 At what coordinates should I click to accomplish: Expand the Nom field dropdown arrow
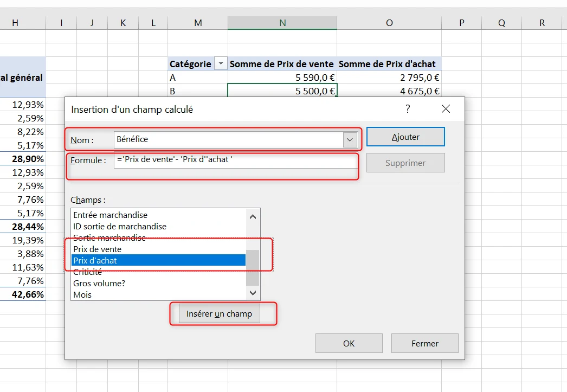(350, 139)
